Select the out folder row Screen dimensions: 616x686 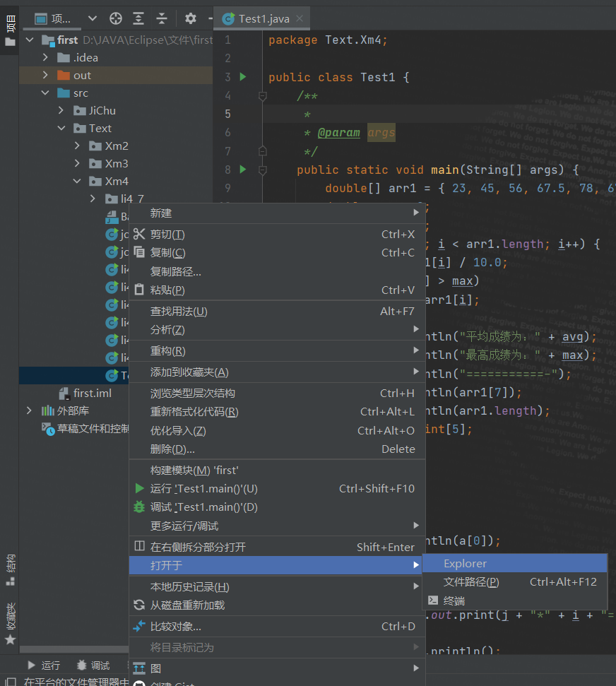116,76
